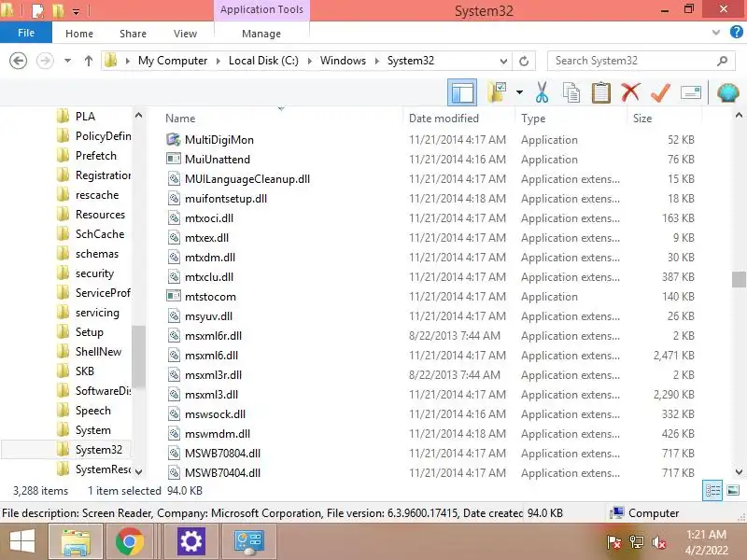Click the My Computer breadcrumb
Viewport: 747px width, 560px height.
(173, 61)
